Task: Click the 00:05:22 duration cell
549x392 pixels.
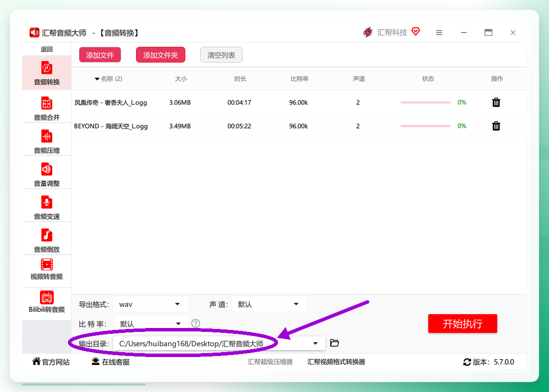Action: tap(240, 126)
